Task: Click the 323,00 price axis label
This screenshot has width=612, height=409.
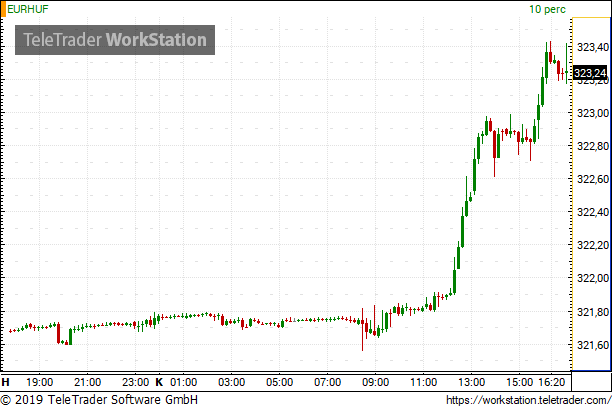Action: (593, 113)
